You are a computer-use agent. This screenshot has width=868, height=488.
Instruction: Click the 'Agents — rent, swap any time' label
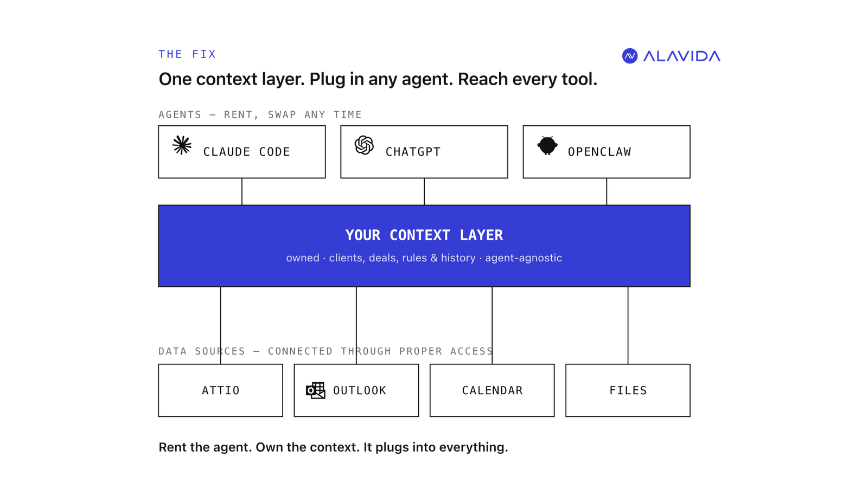coord(260,114)
